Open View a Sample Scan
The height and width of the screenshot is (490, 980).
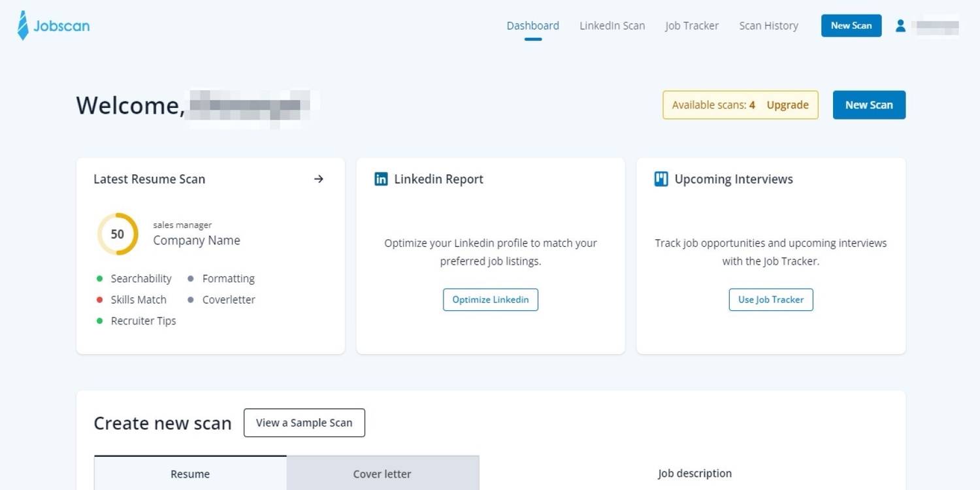(304, 423)
